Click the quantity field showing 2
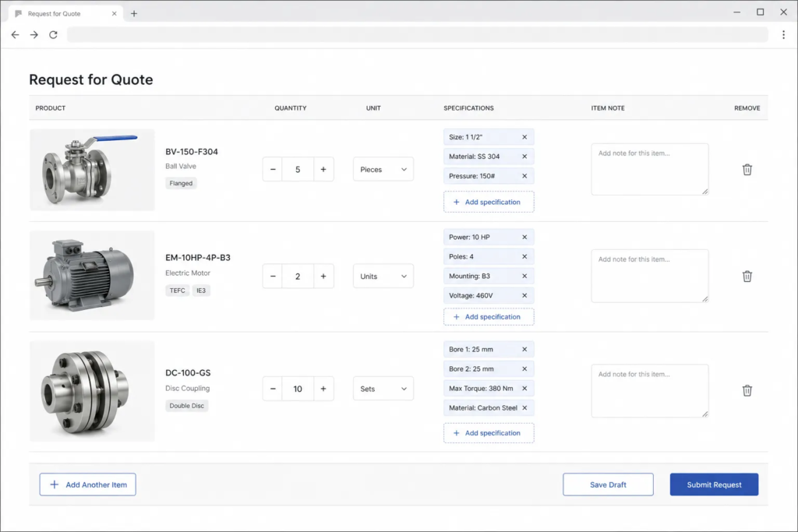Viewport: 798px width, 532px height. pyautogui.click(x=298, y=277)
